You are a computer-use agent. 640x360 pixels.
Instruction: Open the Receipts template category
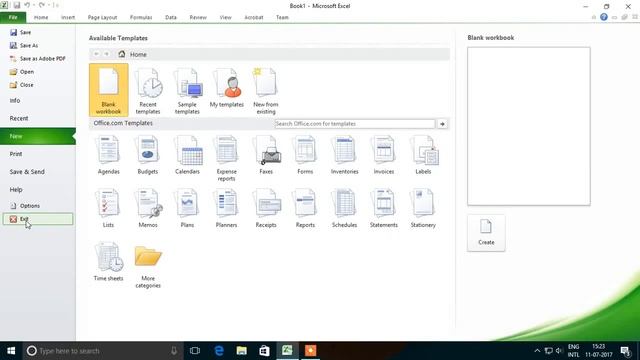coord(266,208)
